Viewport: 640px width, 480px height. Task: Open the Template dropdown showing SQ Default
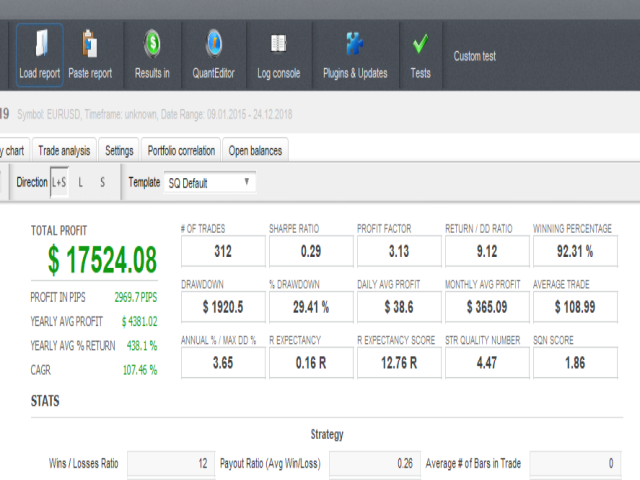tap(210, 183)
